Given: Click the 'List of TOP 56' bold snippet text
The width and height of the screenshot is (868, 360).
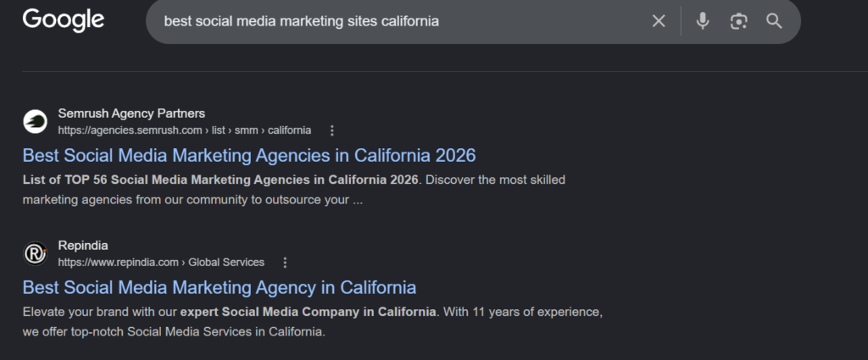Looking at the screenshot, I should tap(66, 180).
